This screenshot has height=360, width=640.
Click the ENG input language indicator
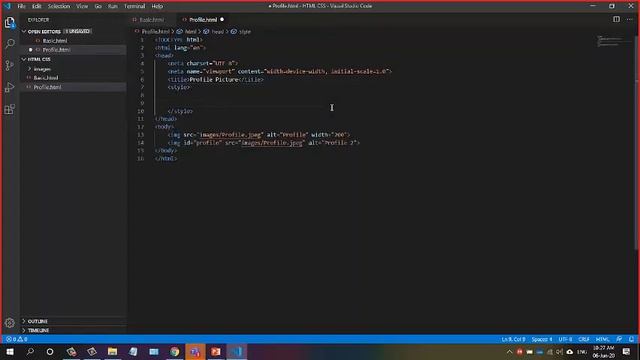coord(582,351)
